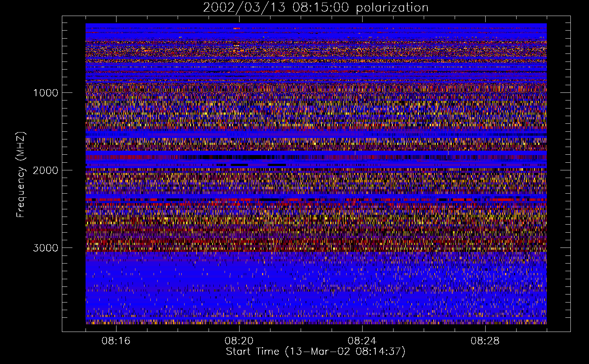Click the 3000 frequency tick label
This screenshot has height=364, width=589.
[x=46, y=248]
